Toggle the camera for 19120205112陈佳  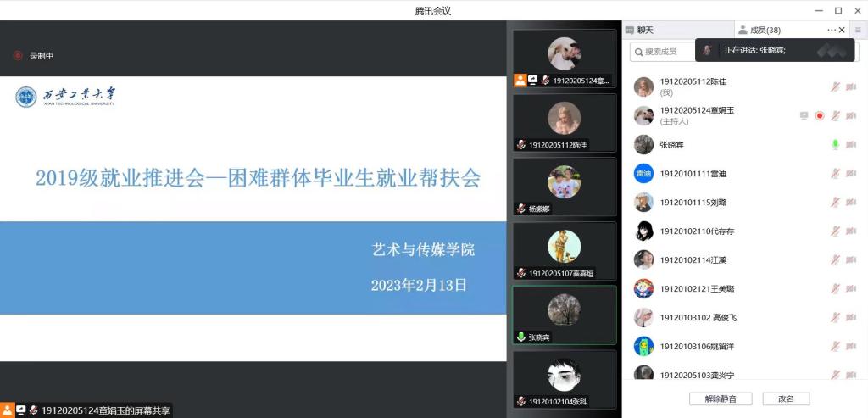pos(851,87)
